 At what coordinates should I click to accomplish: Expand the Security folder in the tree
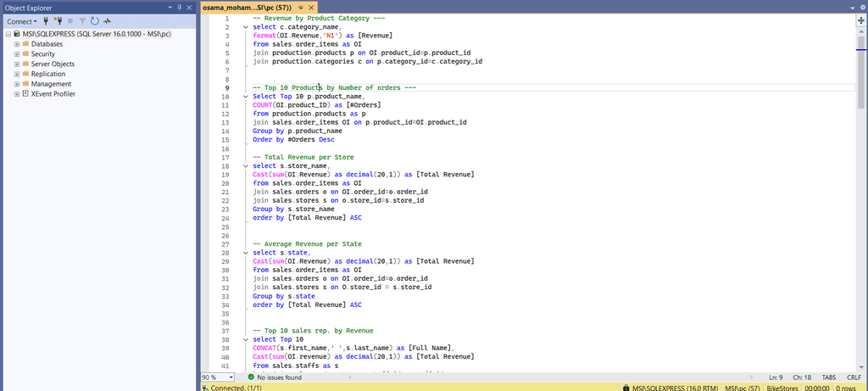pos(17,53)
